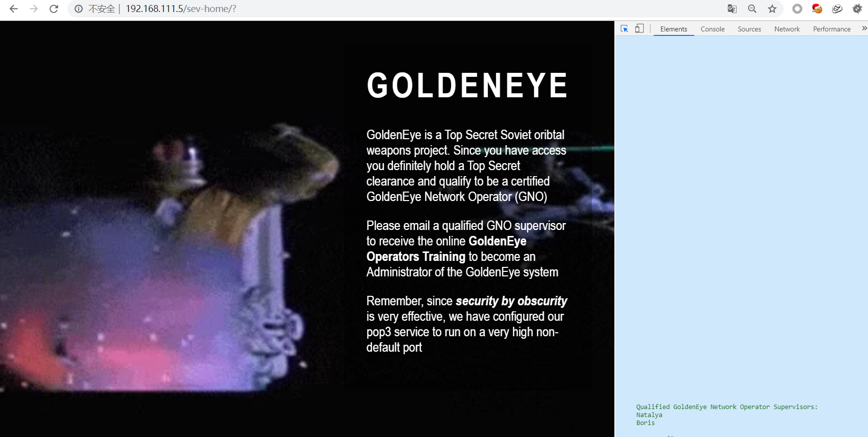Open the Sources tab
This screenshot has width=868, height=437.
pyautogui.click(x=749, y=29)
